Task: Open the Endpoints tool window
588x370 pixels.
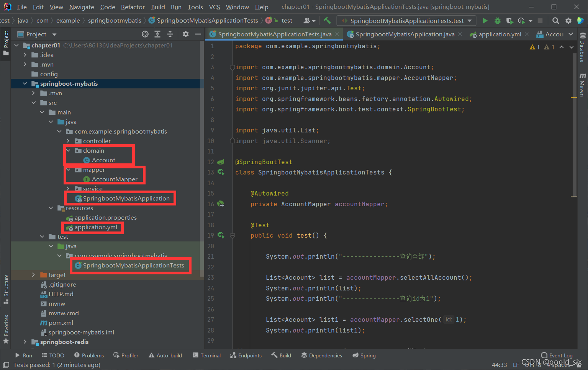Action: tap(246, 355)
